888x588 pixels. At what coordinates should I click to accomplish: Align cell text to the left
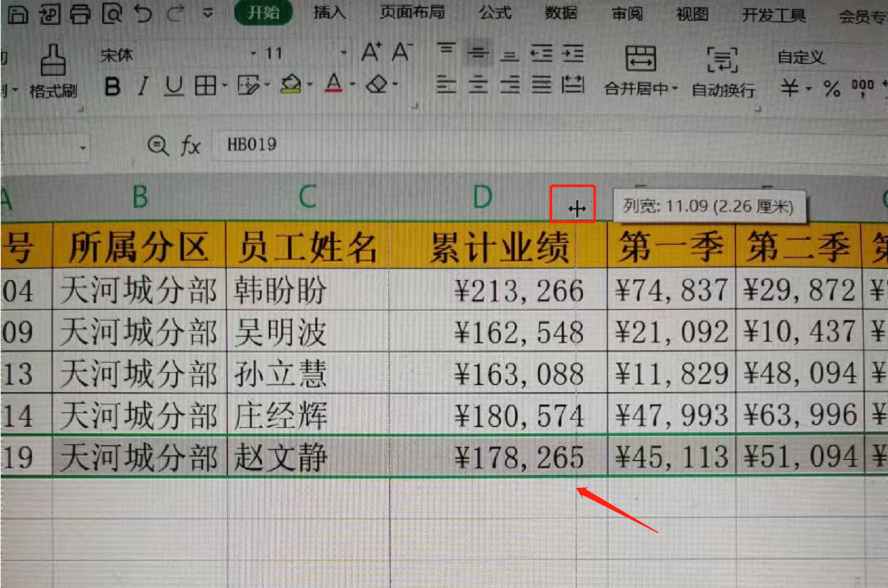(x=446, y=84)
